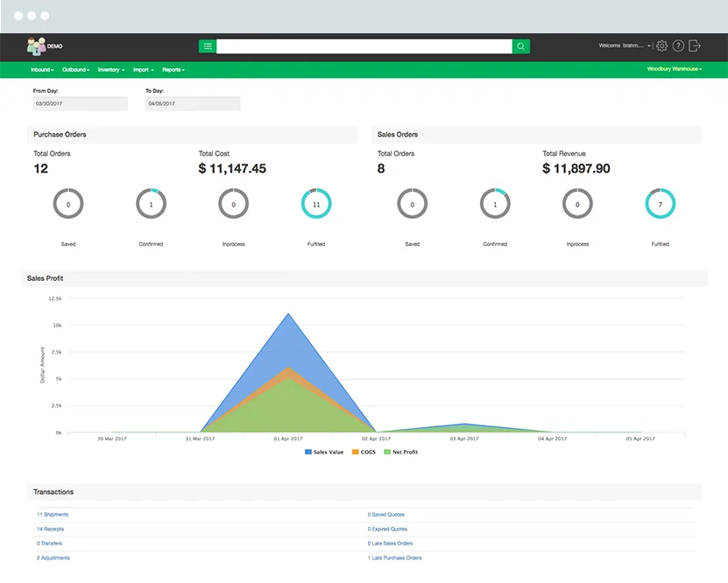
Task: Expand the Welcome user dropdown
Action: coord(625,46)
